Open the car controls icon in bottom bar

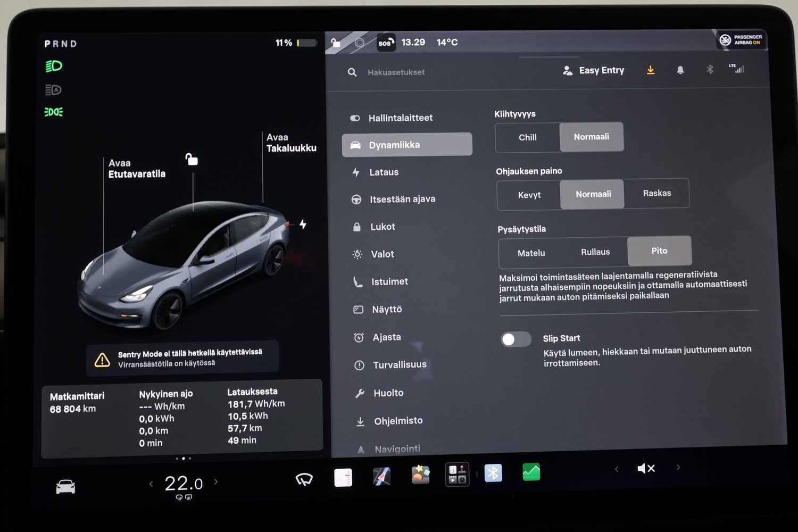[x=65, y=486]
